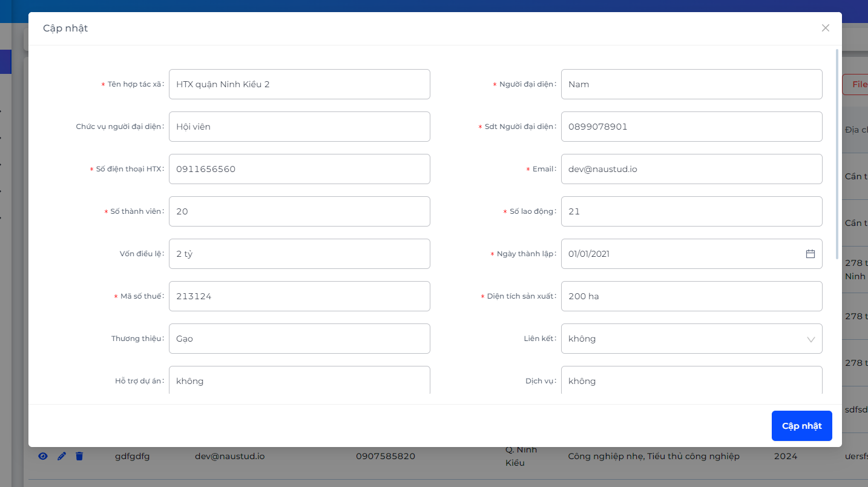Click the Số điện thoại HTX input
This screenshot has width=868, height=487.
click(x=300, y=169)
